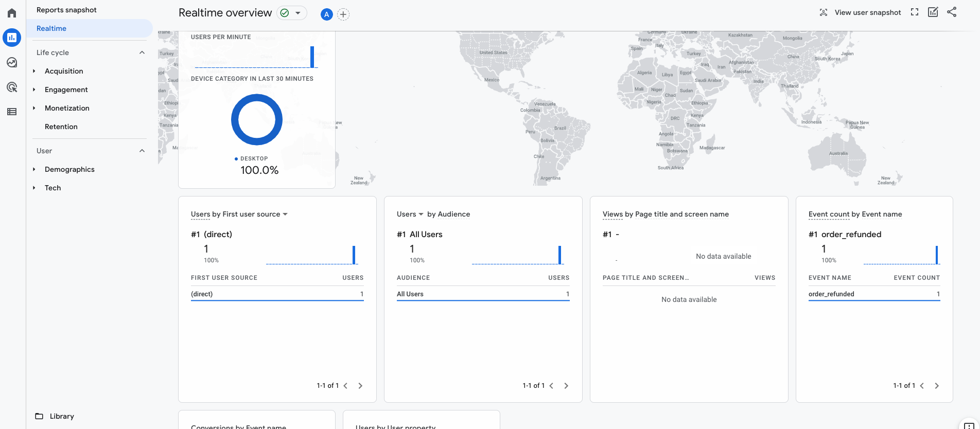The image size is (980, 429).
Task: Click EVENT COUNT column header
Action: click(917, 278)
